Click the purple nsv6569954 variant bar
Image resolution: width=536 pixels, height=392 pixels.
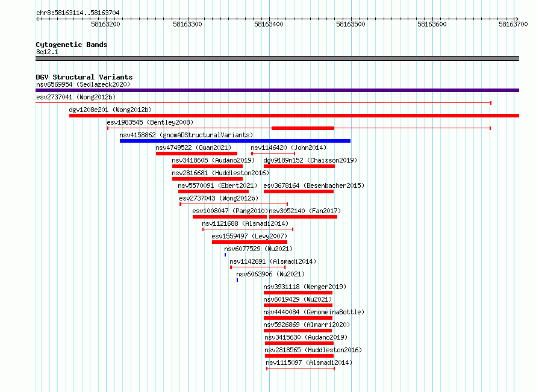click(277, 90)
